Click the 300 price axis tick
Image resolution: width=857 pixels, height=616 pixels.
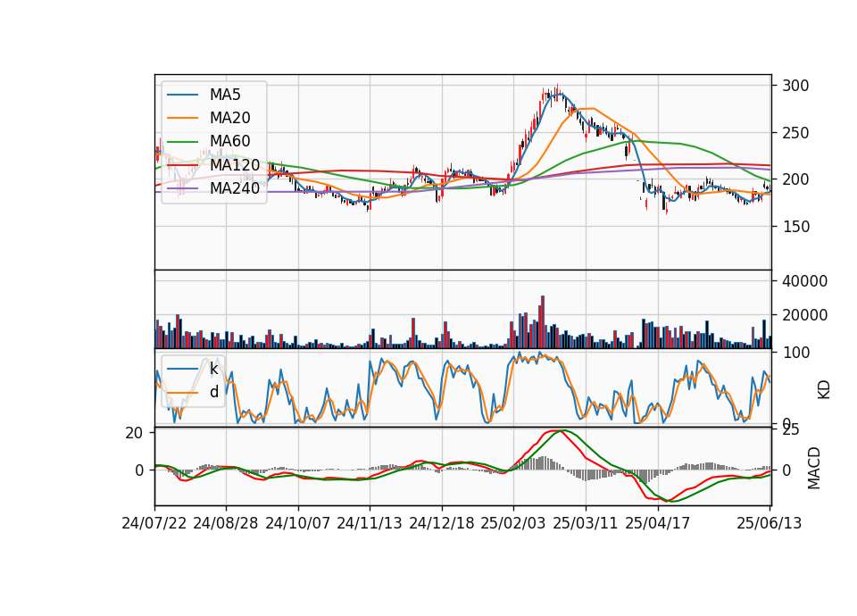click(x=795, y=86)
